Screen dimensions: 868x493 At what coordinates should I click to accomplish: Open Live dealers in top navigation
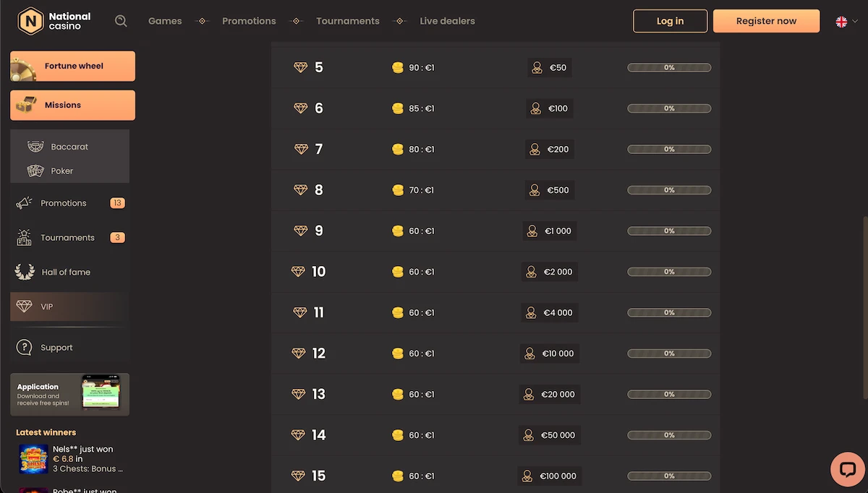[x=447, y=21]
